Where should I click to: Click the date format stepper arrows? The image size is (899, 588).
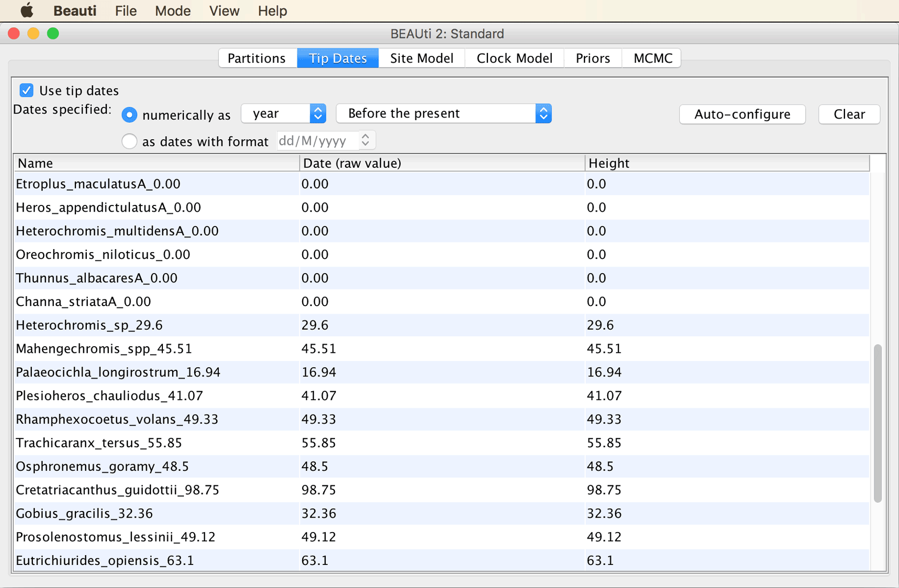coord(365,140)
